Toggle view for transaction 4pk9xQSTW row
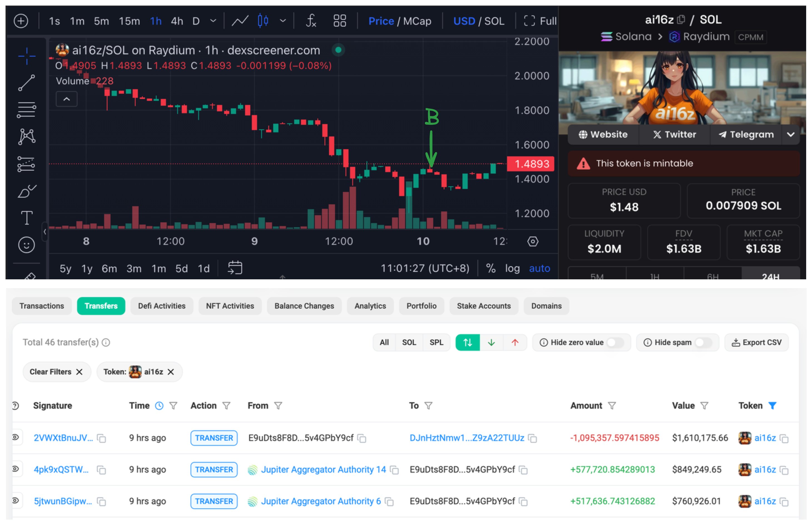Screen dimensions: 812x525 pos(16,469)
